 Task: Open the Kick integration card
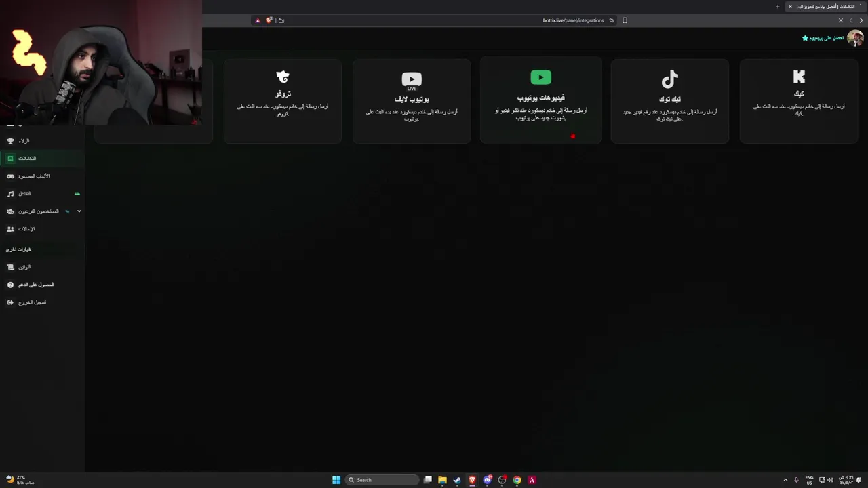[798, 101]
